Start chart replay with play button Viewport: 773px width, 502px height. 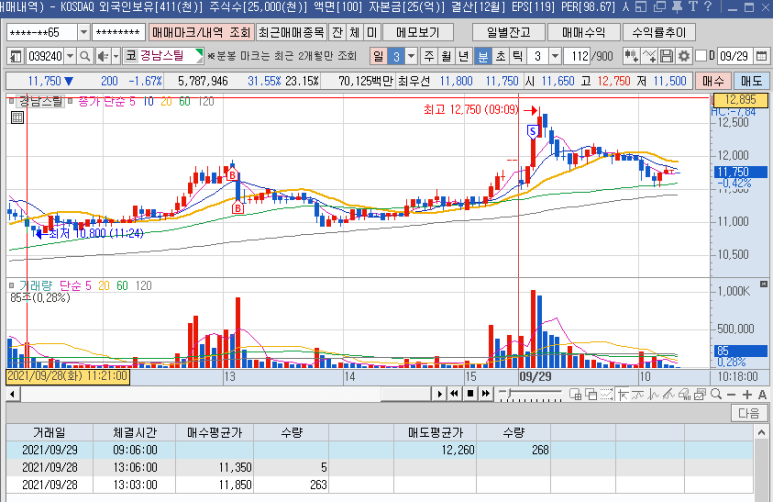click(x=439, y=394)
